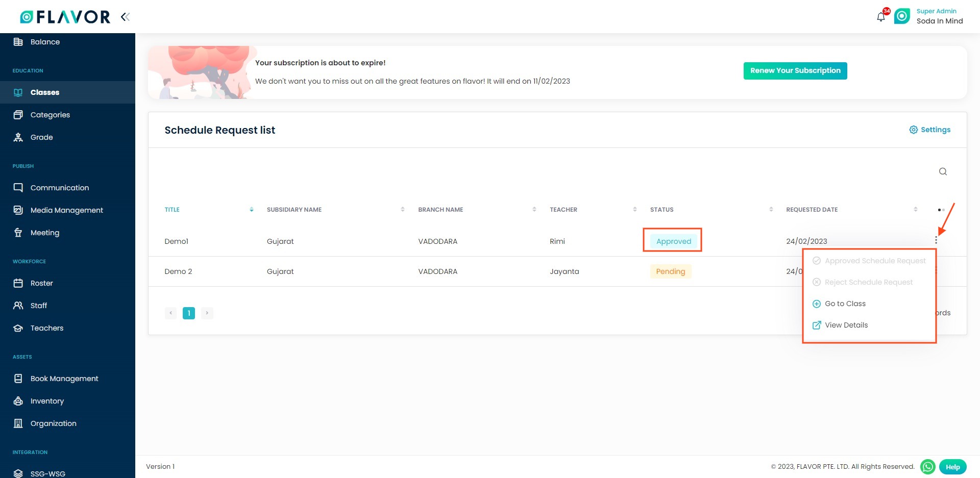The height and width of the screenshot is (478, 980).
Task: Click the Organization building icon
Action: (18, 423)
